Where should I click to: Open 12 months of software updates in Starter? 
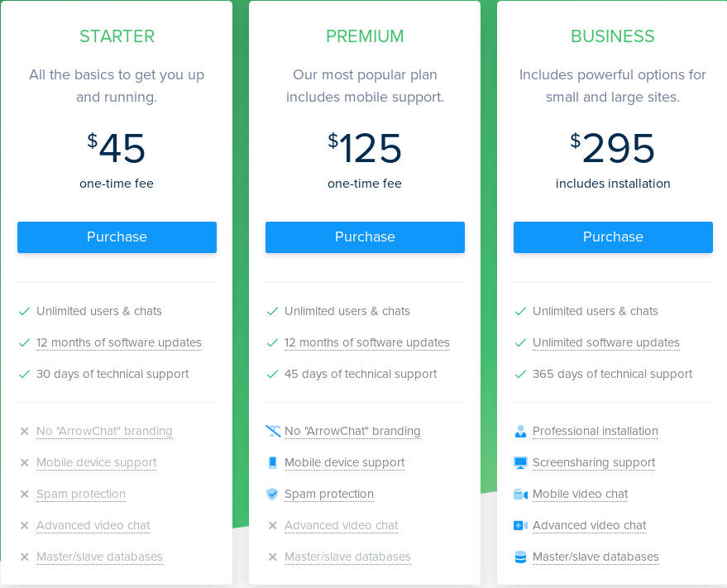pos(119,342)
